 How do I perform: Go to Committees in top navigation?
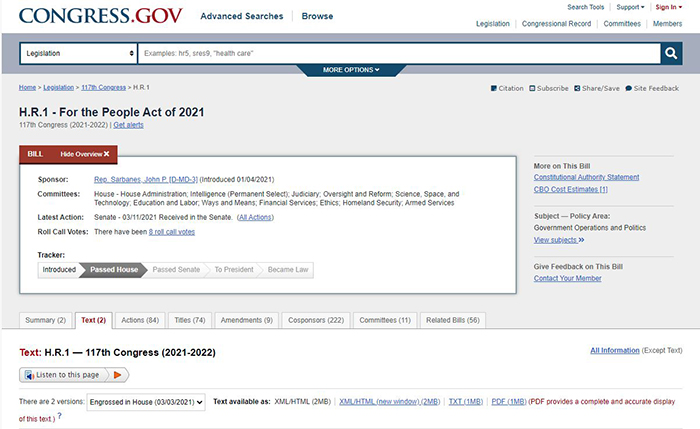pyautogui.click(x=622, y=24)
